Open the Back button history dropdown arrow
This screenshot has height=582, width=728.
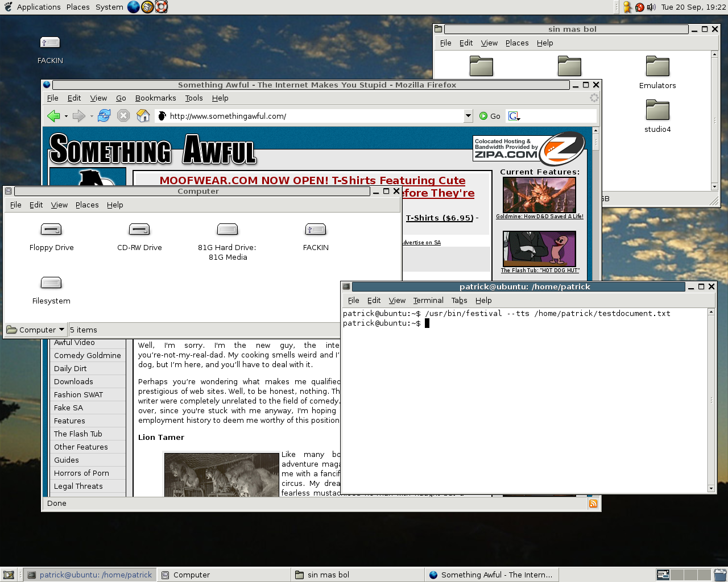click(x=66, y=116)
